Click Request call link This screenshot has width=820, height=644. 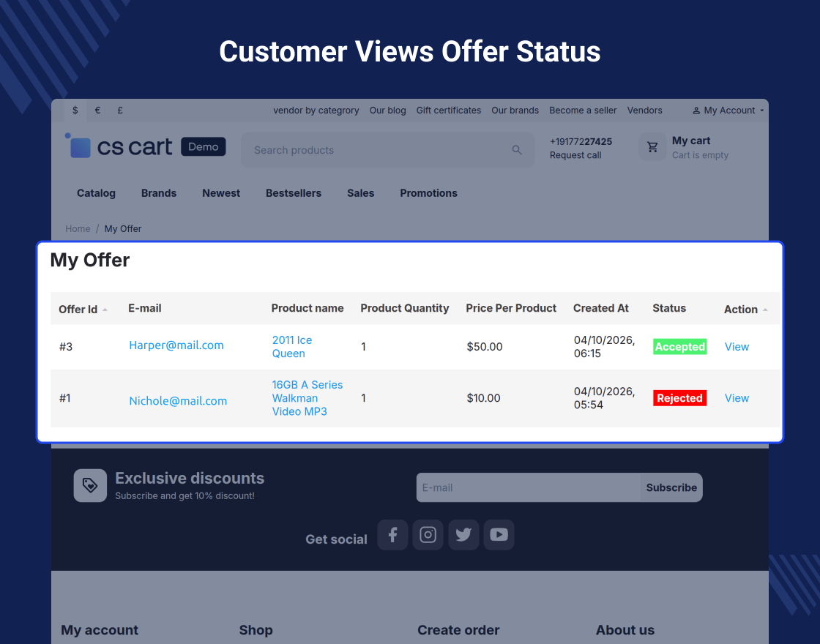click(575, 155)
